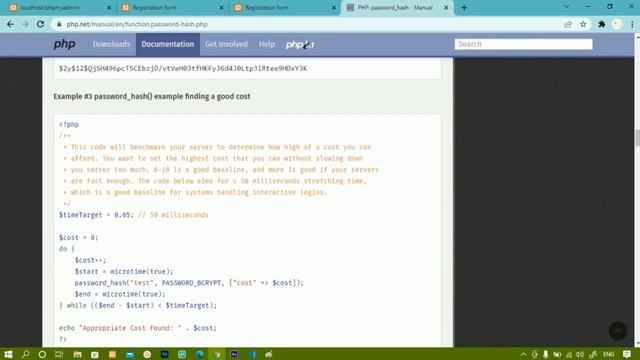Click the network tray icon
Viewport: 640px width, 360px height.
pyautogui.click(x=569, y=354)
